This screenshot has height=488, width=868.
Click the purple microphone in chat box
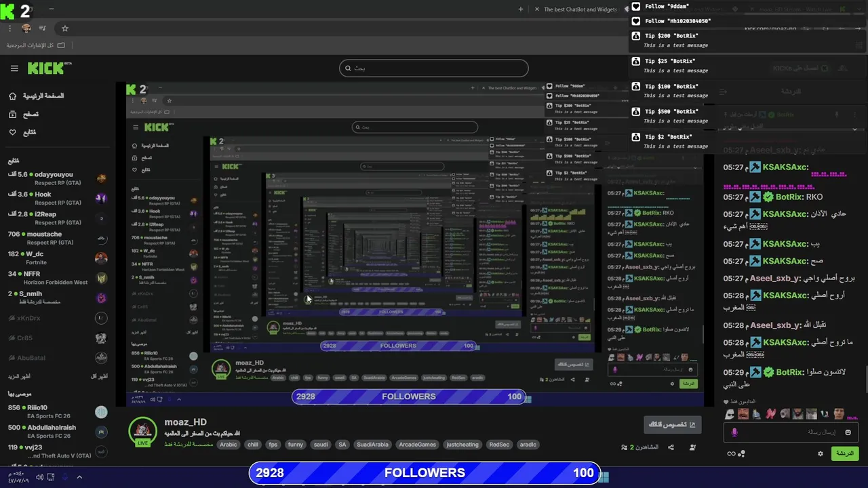pyautogui.click(x=734, y=432)
